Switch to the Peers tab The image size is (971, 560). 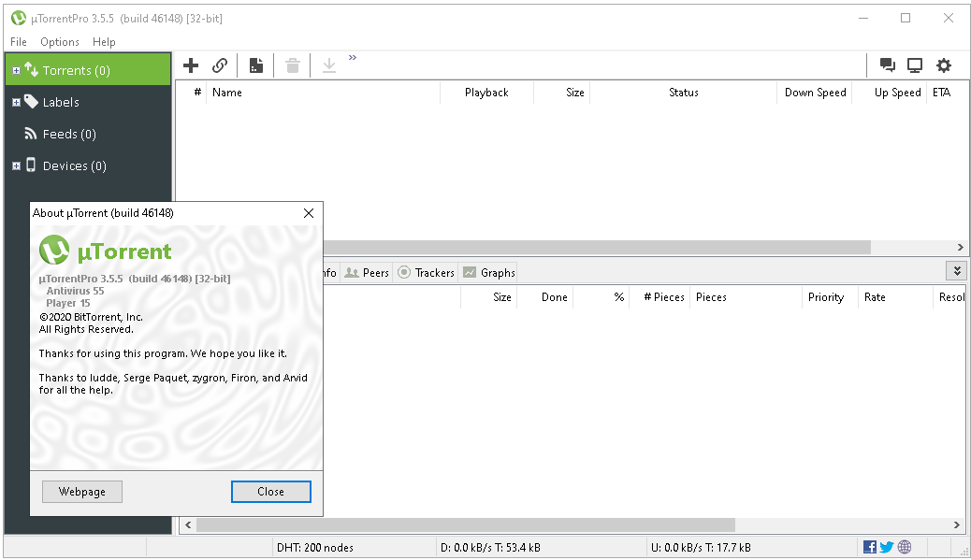pyautogui.click(x=367, y=272)
